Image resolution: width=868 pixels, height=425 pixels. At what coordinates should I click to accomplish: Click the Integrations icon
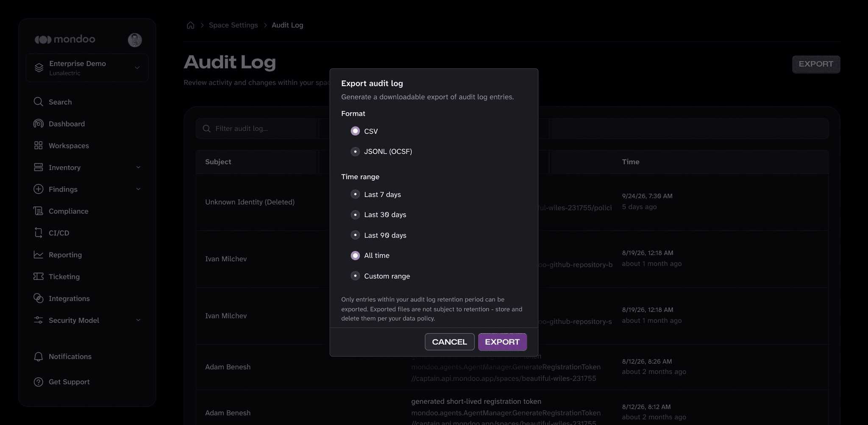(38, 298)
